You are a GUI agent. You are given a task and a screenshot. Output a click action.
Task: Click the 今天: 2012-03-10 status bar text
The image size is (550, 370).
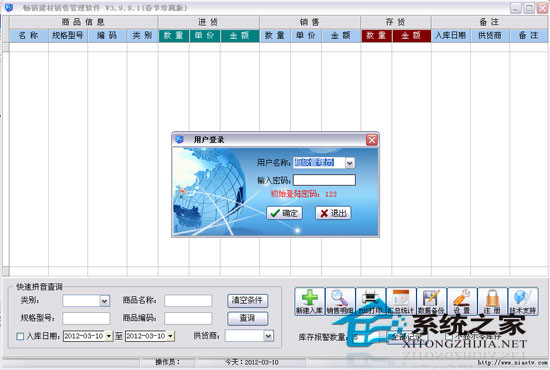point(252,362)
